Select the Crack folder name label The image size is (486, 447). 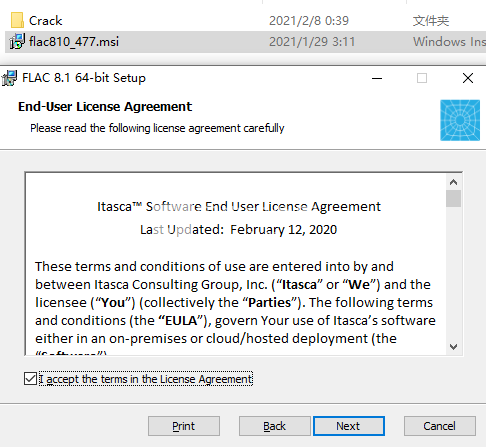click(x=45, y=21)
